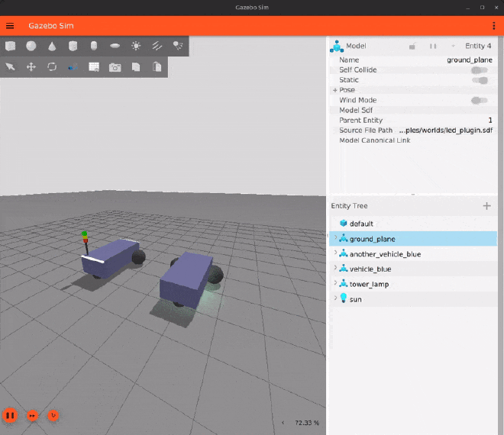
Task: Activate the rotate mode tool
Action: point(52,67)
